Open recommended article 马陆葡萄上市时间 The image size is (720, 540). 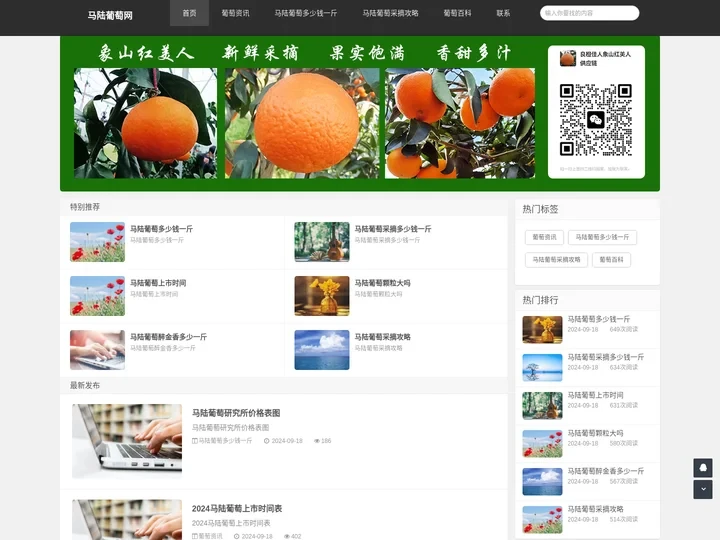pos(158,283)
